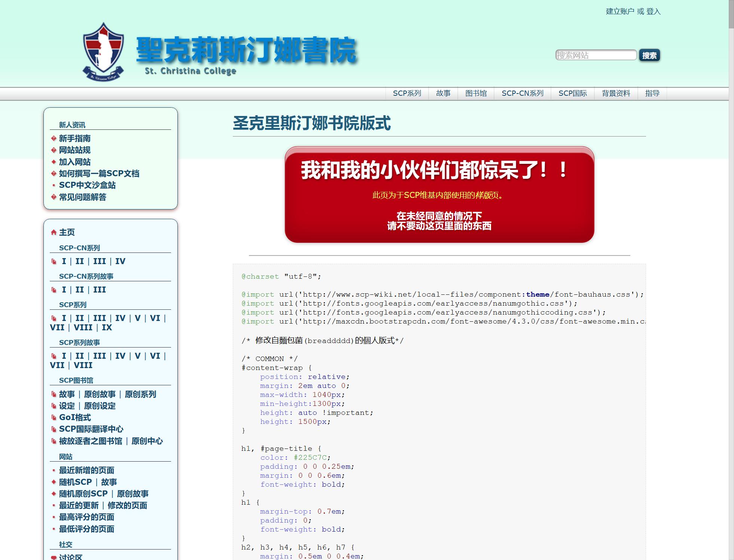Click the red diamond icon beside 新手指南

tap(54, 138)
